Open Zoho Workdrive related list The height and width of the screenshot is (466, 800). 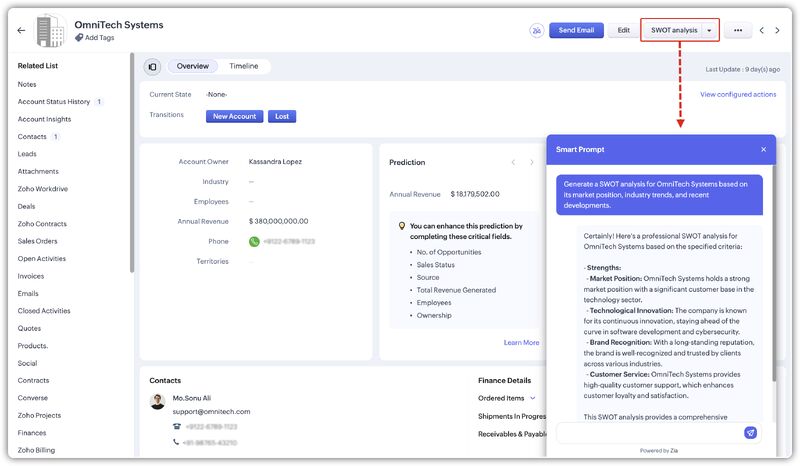43,189
